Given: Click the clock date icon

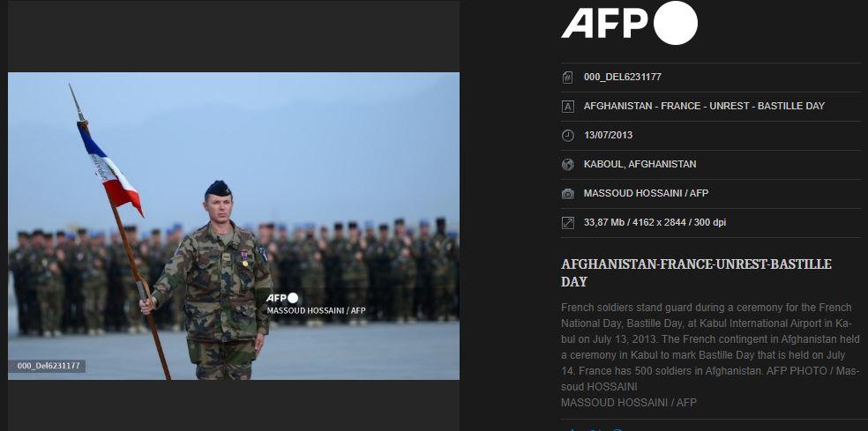Looking at the screenshot, I should click(567, 136).
